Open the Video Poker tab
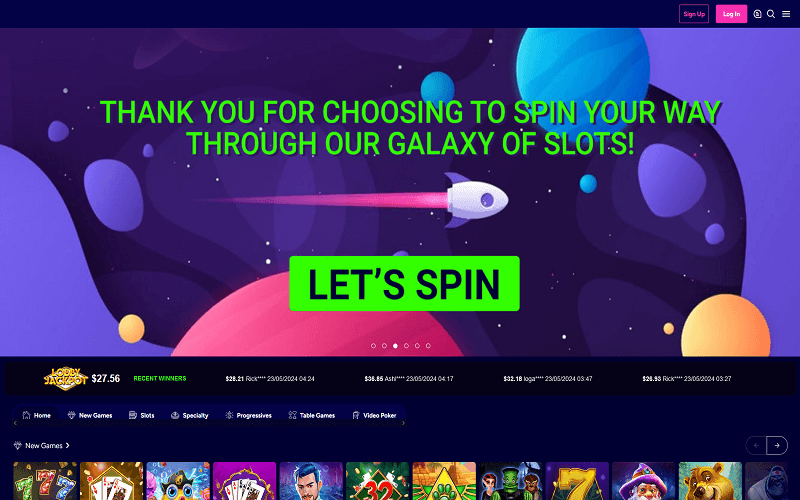The image size is (800, 500). [x=374, y=415]
